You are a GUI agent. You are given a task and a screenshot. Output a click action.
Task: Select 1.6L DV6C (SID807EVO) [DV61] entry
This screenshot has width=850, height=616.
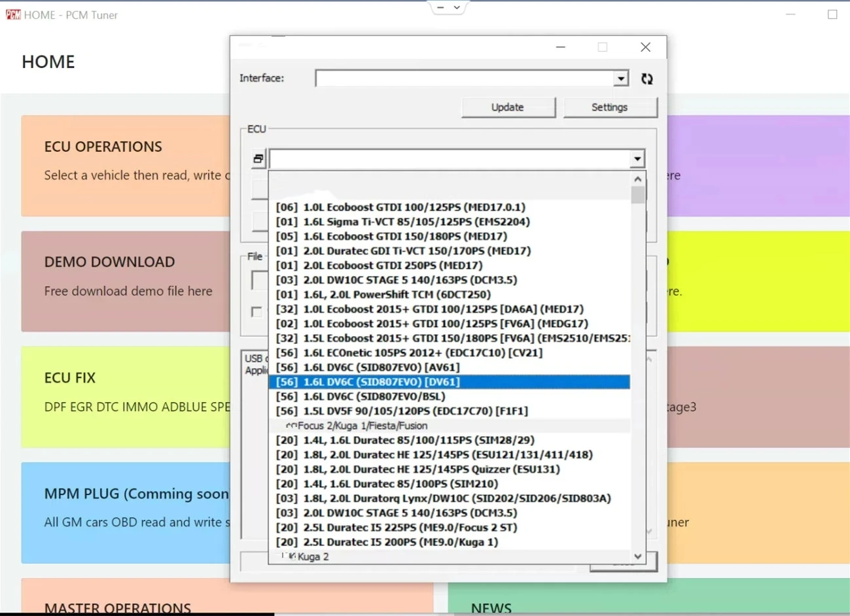381,382
